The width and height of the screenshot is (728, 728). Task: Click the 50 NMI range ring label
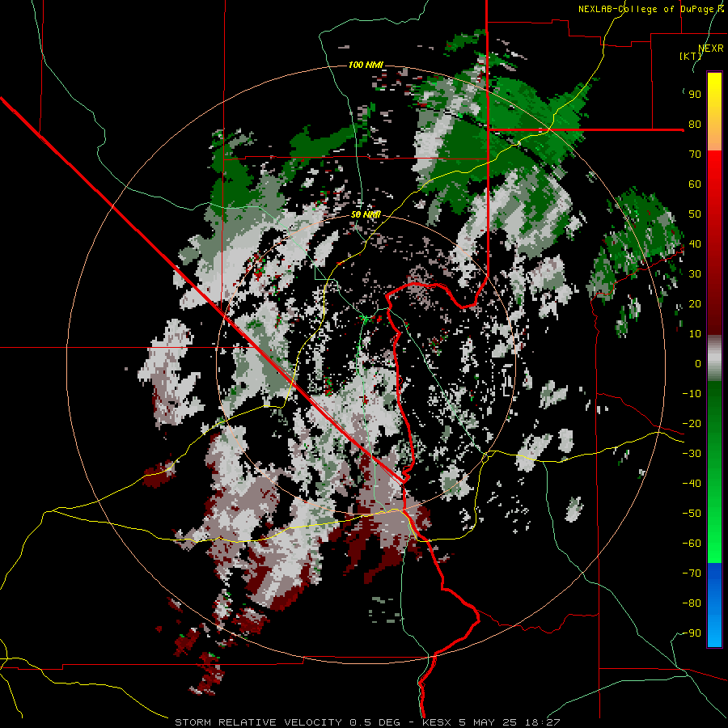pyautogui.click(x=366, y=214)
